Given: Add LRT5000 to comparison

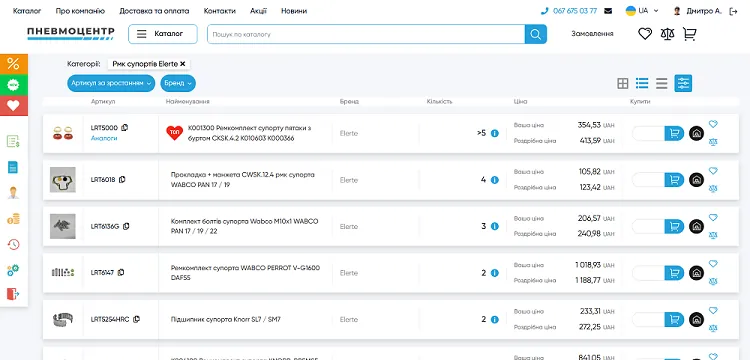Looking at the screenshot, I should (x=713, y=142).
